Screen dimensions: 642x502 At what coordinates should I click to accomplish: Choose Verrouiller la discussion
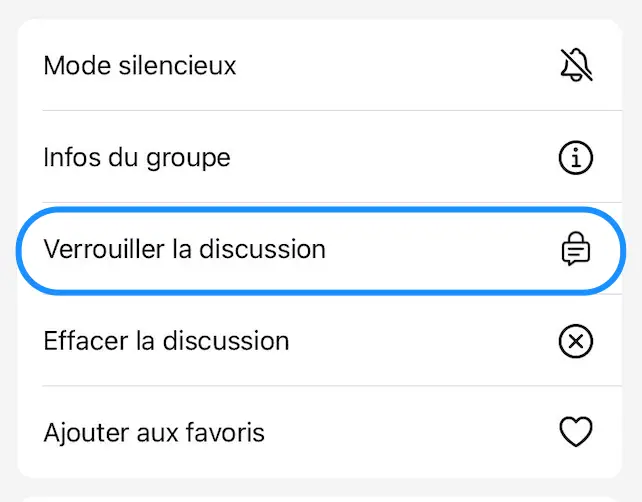321,250
